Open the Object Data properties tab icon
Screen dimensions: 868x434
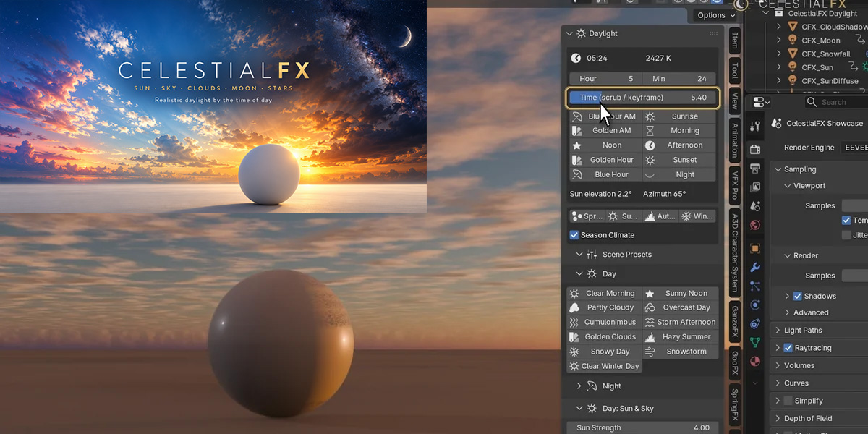(x=755, y=342)
